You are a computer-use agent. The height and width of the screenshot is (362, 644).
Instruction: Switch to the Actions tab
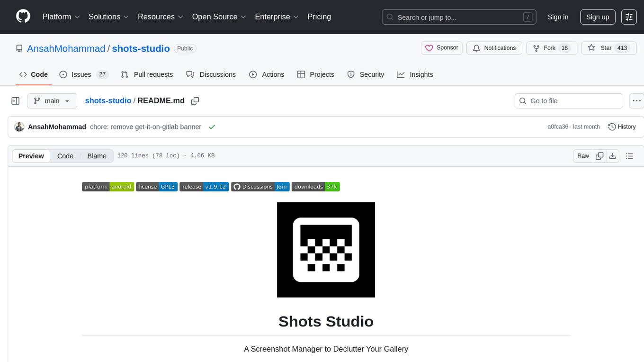pos(267,74)
